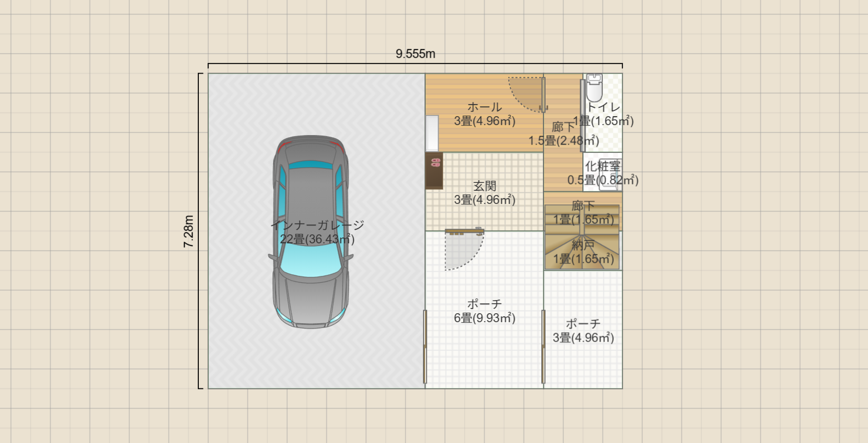This screenshot has width=868, height=443.
Task: Select window between garage and 6畳 ポーチ
Action: click(425, 347)
